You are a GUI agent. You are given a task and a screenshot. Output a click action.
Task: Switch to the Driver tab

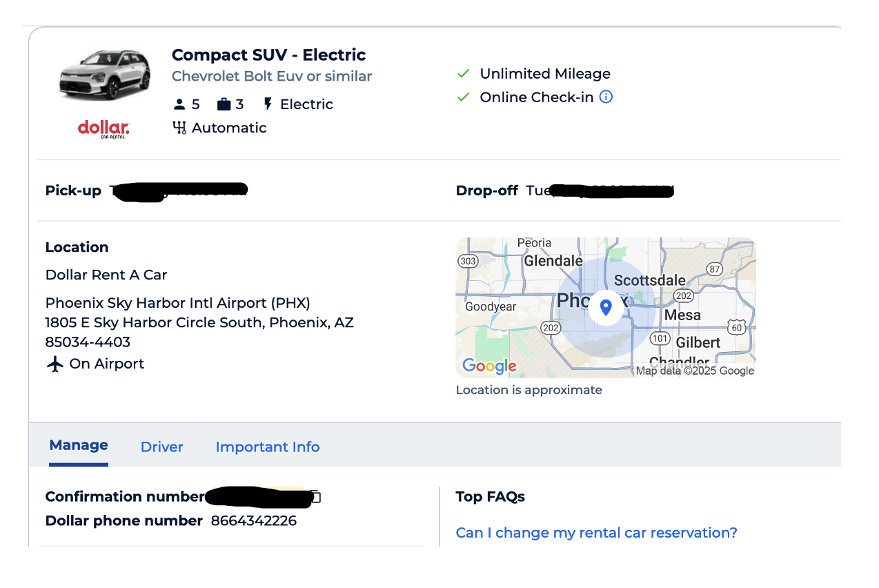[x=161, y=447]
